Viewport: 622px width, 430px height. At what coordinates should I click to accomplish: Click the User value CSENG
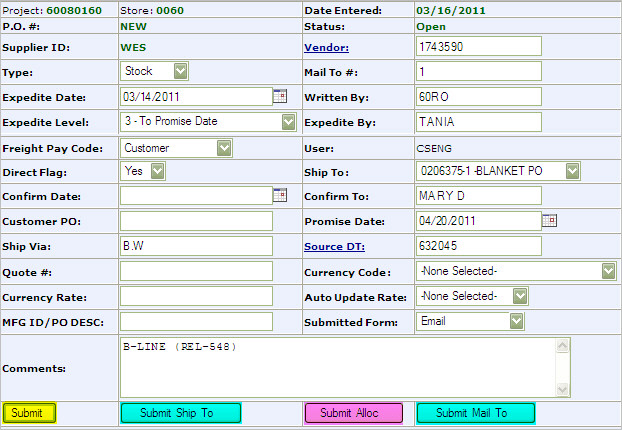pos(434,148)
